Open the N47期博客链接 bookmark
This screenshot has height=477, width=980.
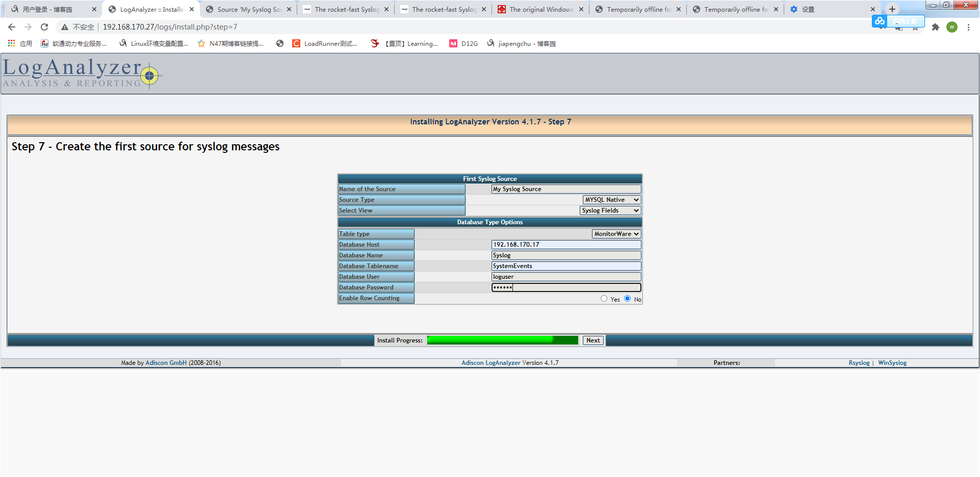pyautogui.click(x=231, y=44)
